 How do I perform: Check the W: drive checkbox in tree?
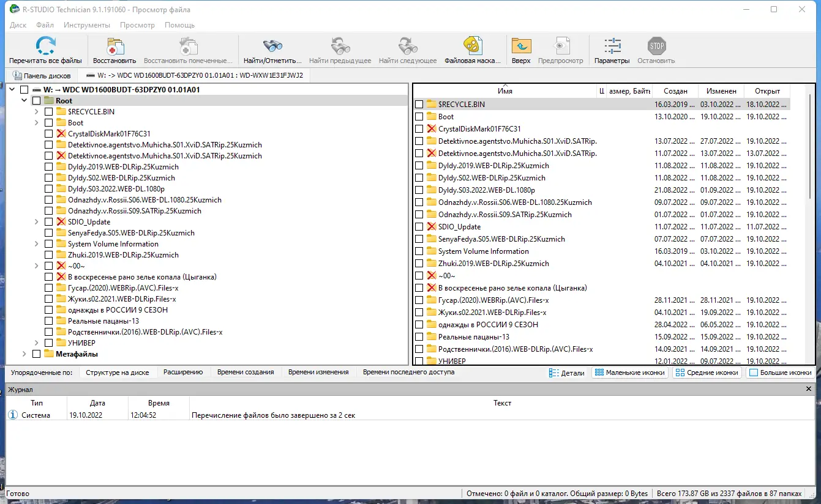point(24,90)
